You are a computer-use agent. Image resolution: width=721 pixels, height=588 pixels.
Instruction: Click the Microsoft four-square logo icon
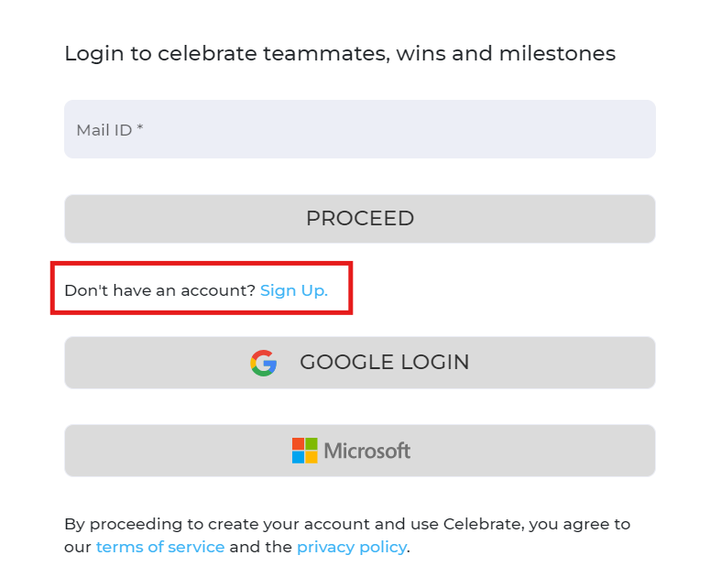click(x=305, y=451)
